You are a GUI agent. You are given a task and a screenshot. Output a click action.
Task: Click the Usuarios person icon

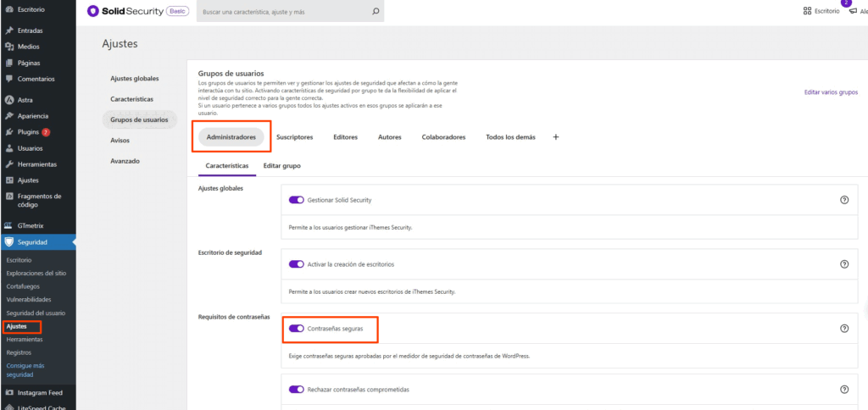(x=8, y=148)
